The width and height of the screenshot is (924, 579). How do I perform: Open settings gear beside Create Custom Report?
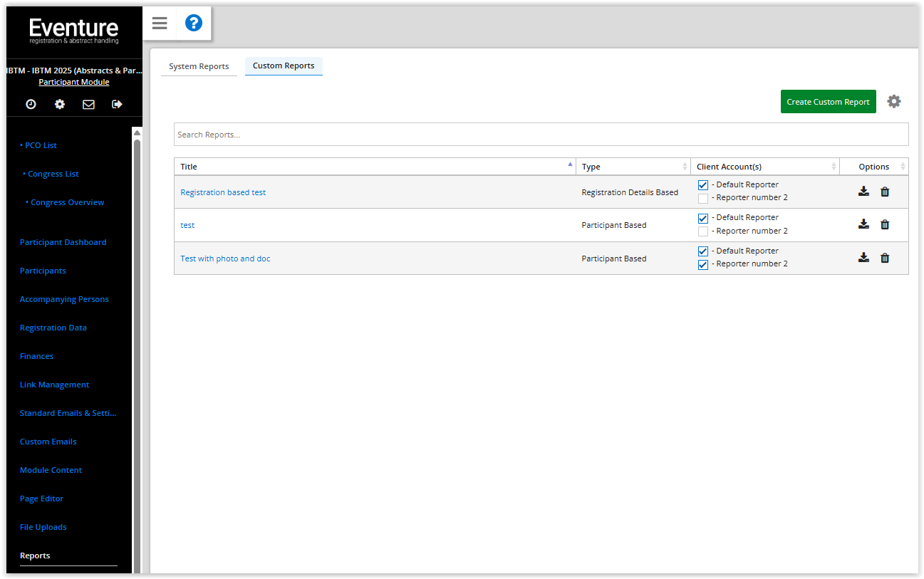click(x=893, y=102)
